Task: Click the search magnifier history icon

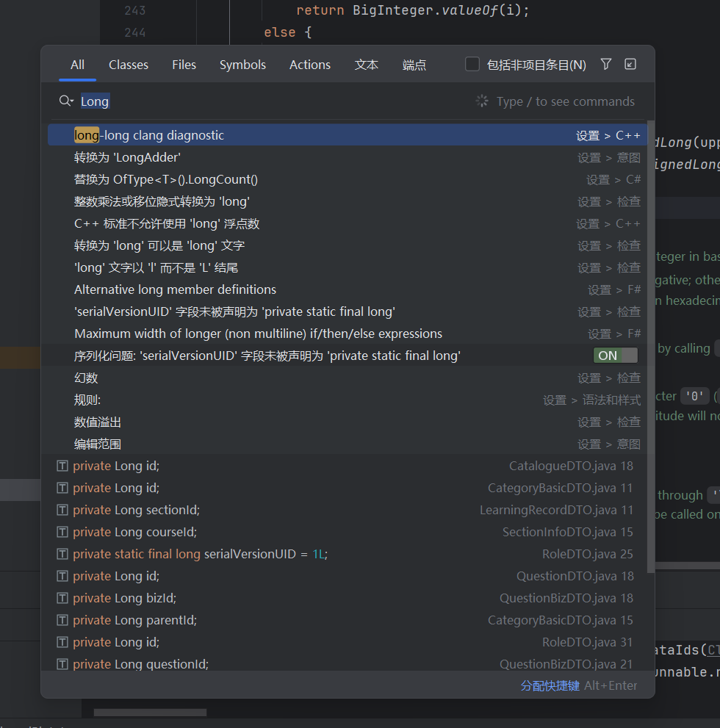Action: 66,101
